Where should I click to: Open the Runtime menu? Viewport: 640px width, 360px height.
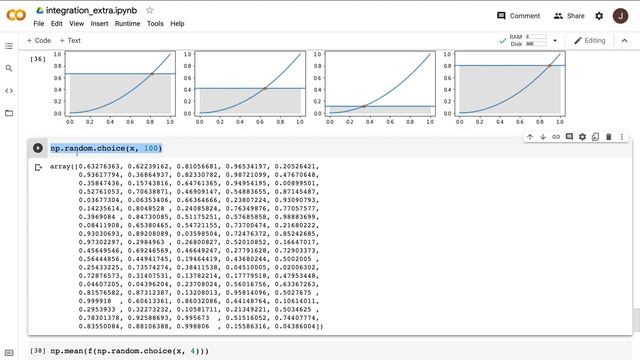(x=127, y=24)
